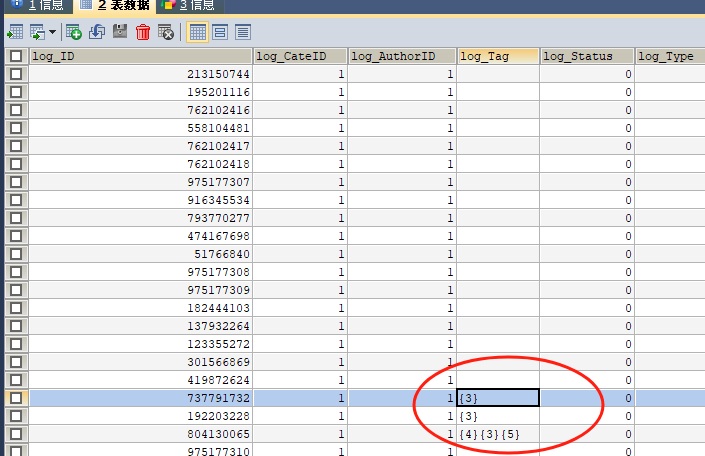Sort by the log_ID column header
Image resolution: width=705 pixels, height=456 pixels.
tap(141, 57)
